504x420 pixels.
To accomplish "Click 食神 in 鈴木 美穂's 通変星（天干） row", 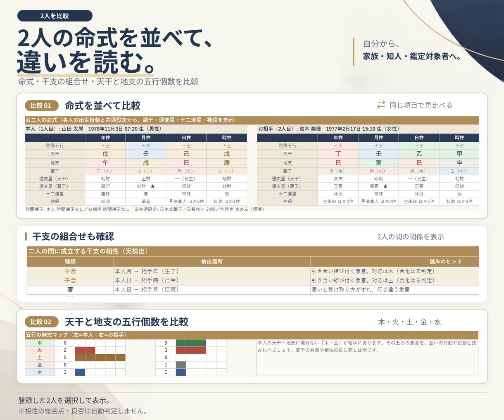I will tap(338, 179).
